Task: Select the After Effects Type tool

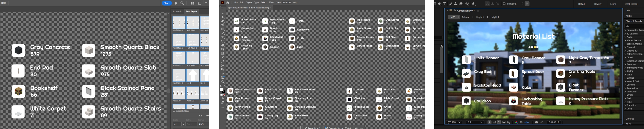Action: coord(444,4)
